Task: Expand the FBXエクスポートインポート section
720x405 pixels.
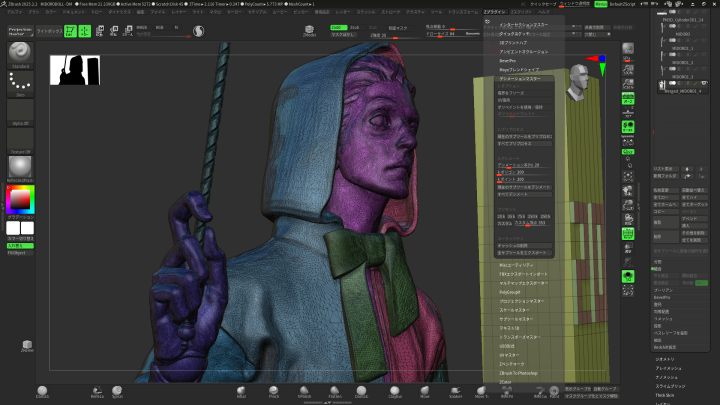Action: point(523,274)
